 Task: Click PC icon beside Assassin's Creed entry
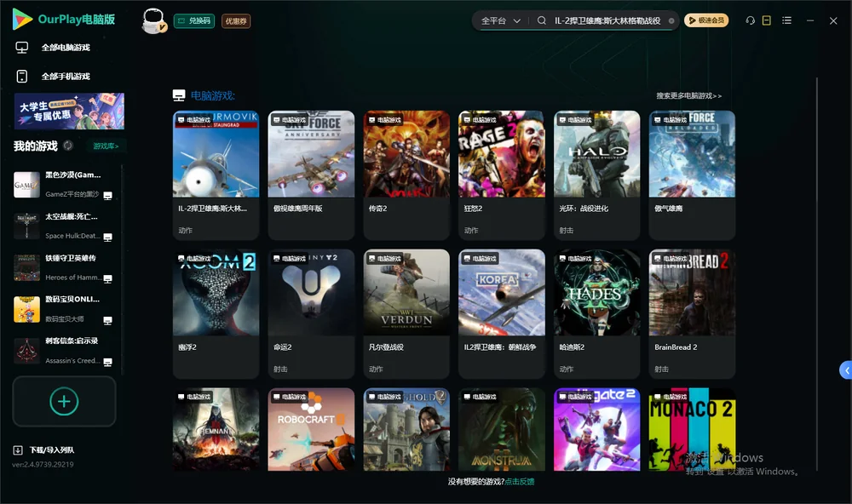click(107, 363)
